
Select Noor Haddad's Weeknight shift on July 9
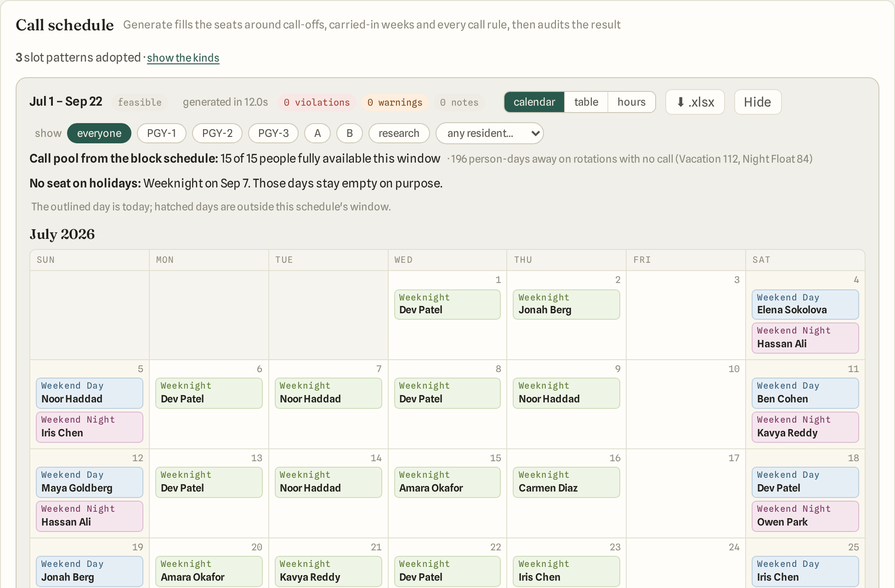566,393
